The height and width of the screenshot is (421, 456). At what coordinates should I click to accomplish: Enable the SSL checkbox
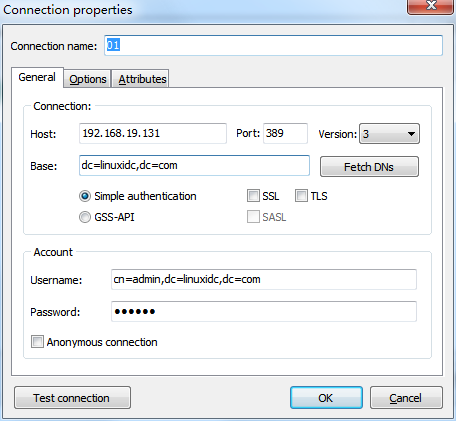[x=253, y=196]
